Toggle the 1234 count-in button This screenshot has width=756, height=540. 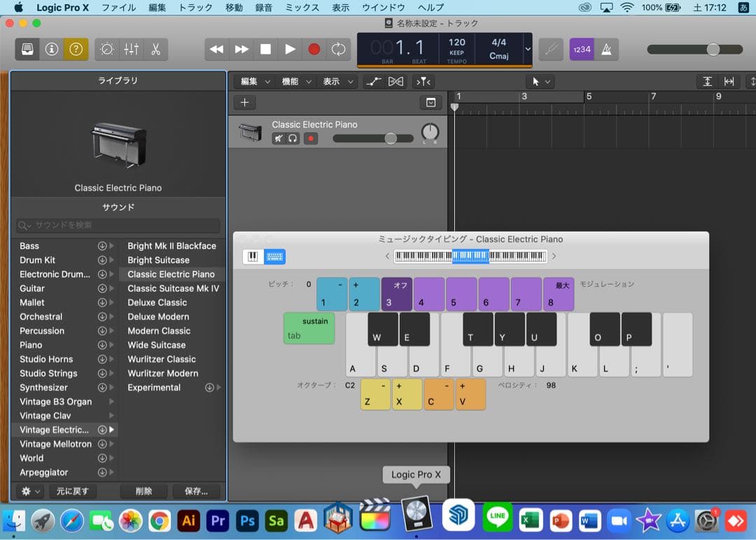click(582, 49)
